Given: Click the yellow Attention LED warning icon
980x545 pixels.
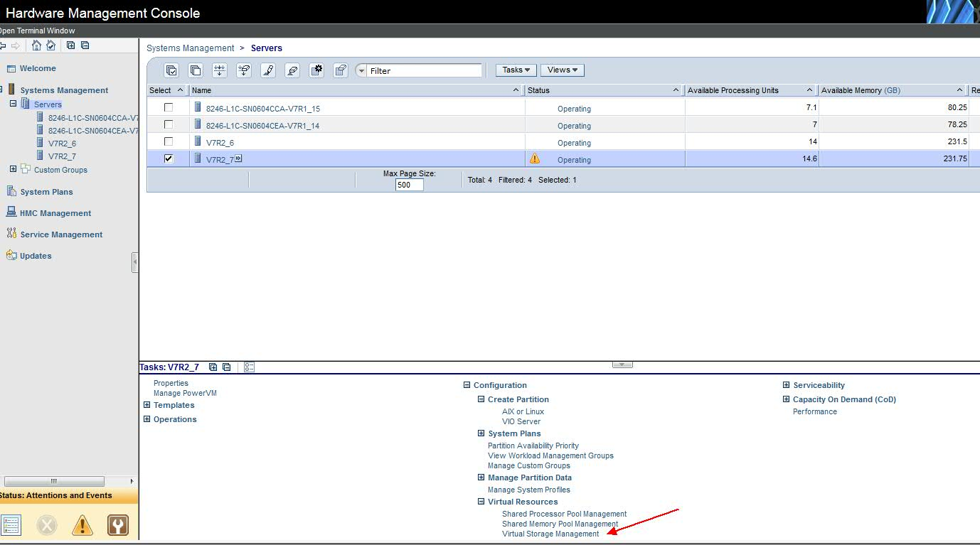Looking at the screenshot, I should coord(82,526).
